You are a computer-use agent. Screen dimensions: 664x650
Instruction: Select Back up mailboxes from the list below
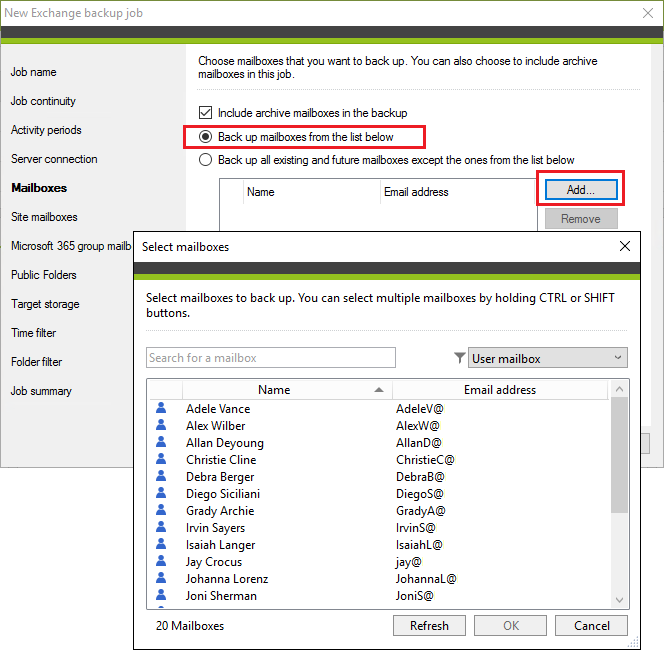pos(205,136)
